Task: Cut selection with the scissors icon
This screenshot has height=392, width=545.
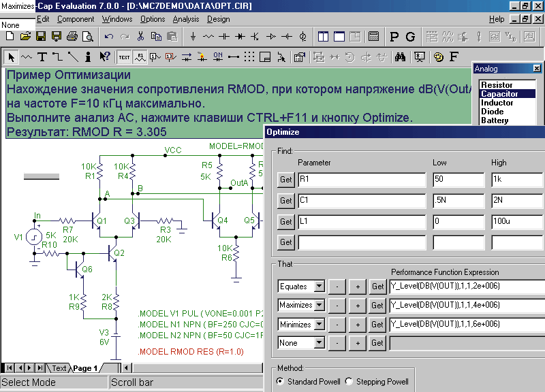Action: (140, 37)
